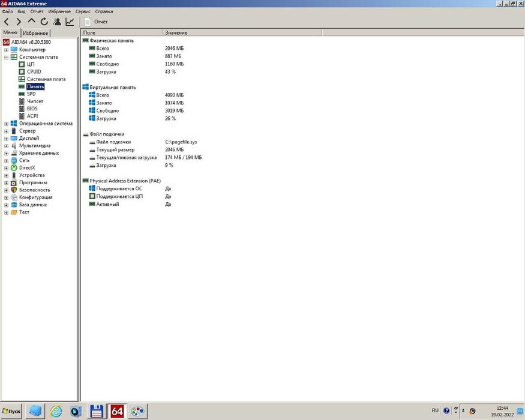Click the Мультимедиа speaker icon
This screenshot has width=525, height=420.
click(x=14, y=146)
